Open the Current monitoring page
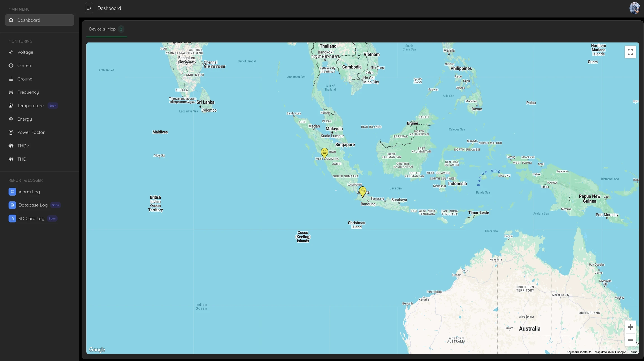 (25, 65)
